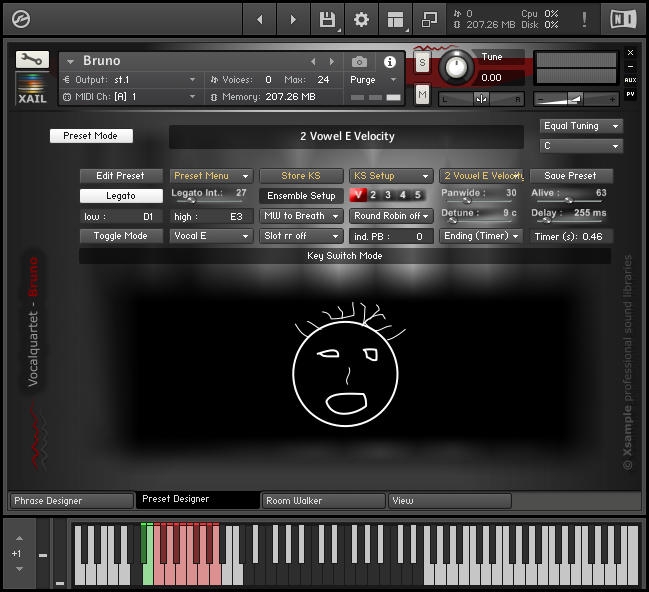Go to next instrument with right arrow
This screenshot has width=649, height=592.
click(x=293, y=19)
